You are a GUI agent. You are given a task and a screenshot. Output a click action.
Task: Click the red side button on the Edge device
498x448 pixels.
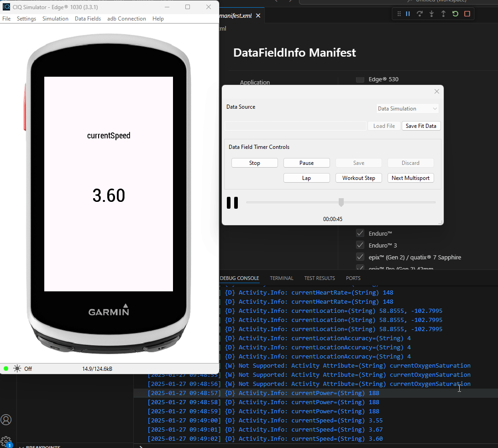pyautogui.click(x=25, y=107)
